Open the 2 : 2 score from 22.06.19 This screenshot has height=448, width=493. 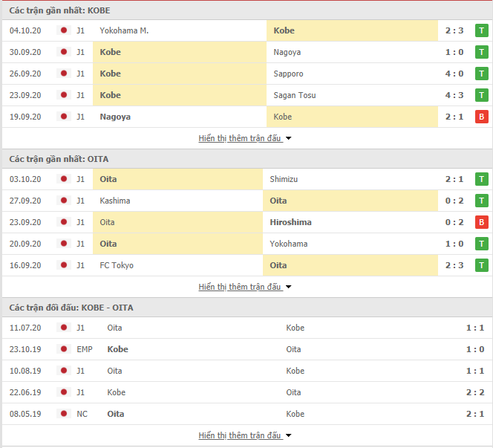coord(475,392)
